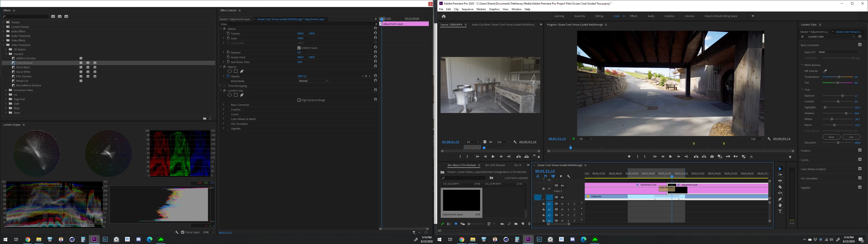Open the Blend Mode Normal dropdown
Screen dimensions: 868x244
point(313,81)
